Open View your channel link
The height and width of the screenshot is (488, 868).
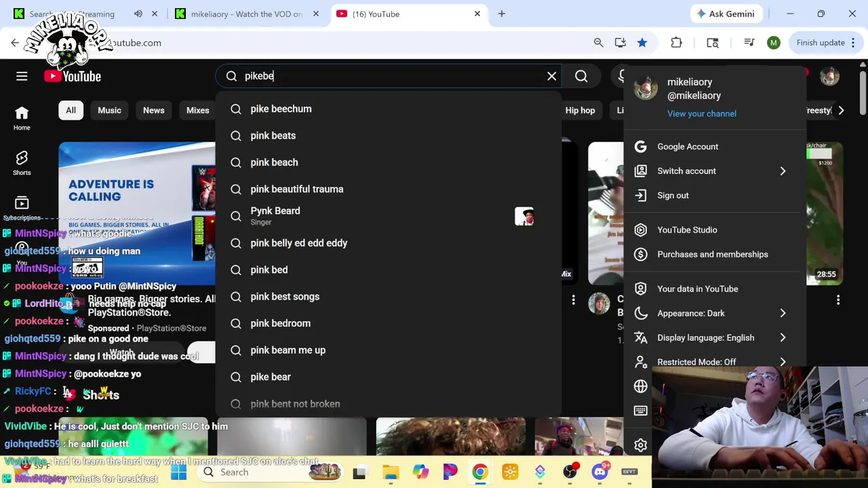(701, 113)
